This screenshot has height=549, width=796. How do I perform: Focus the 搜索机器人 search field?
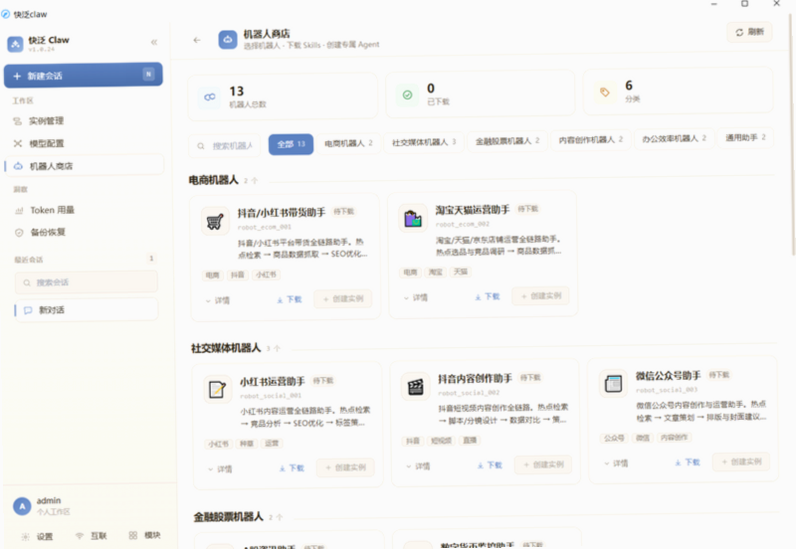[224, 146]
